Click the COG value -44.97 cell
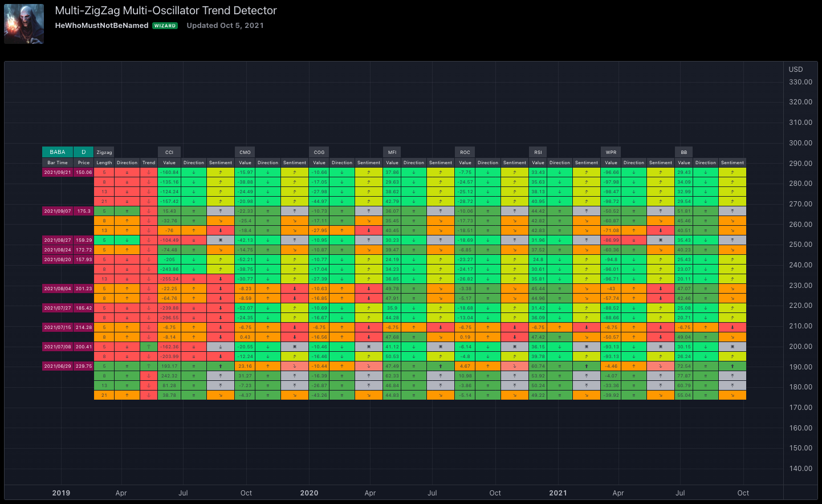The image size is (822, 504). tap(319, 201)
